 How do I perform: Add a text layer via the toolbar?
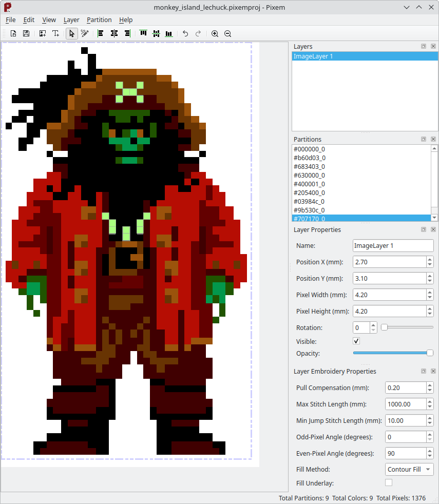(55, 33)
